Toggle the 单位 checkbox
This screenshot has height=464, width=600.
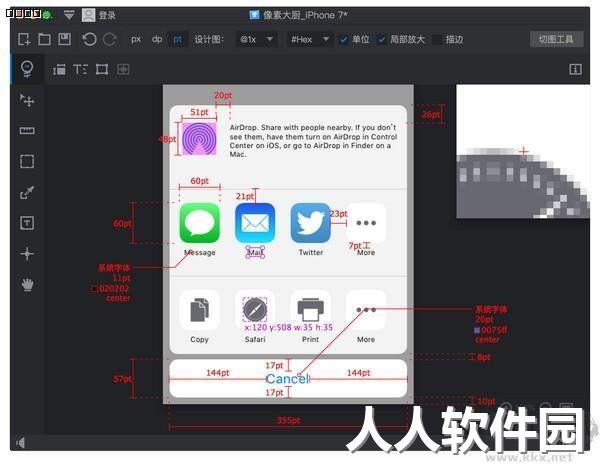(344, 39)
